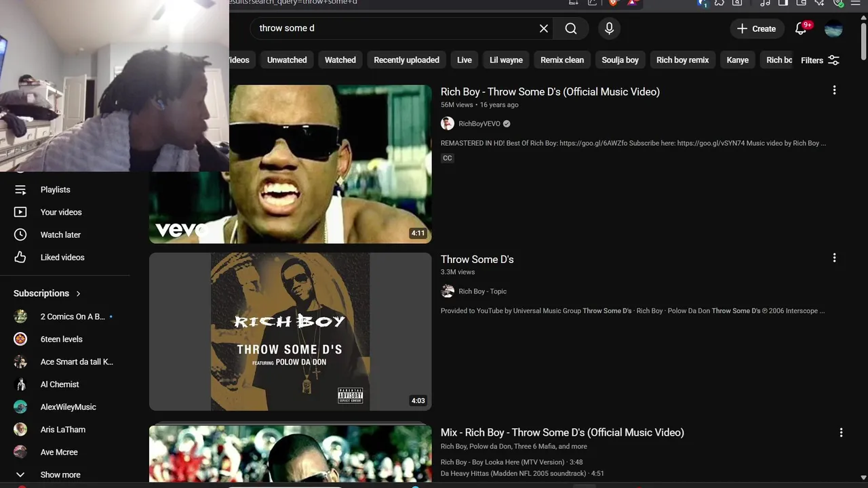Click the Watch later clock icon
The width and height of the screenshot is (868, 488).
click(20, 235)
